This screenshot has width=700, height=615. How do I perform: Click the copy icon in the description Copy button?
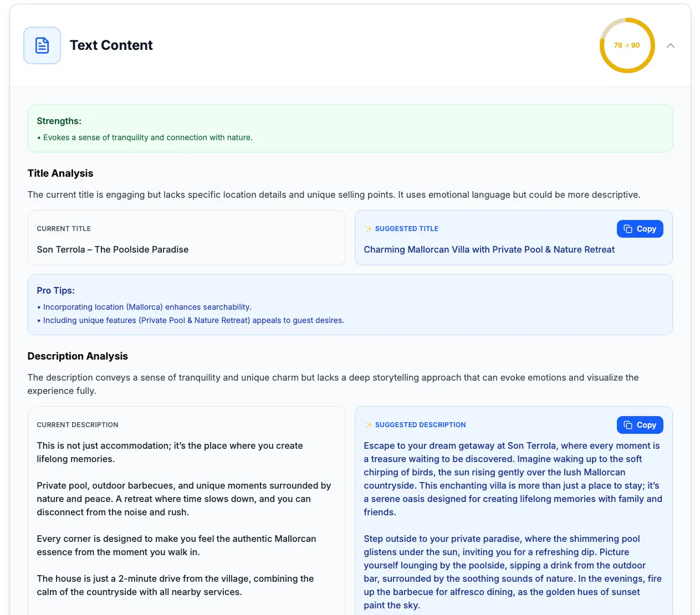coord(627,424)
